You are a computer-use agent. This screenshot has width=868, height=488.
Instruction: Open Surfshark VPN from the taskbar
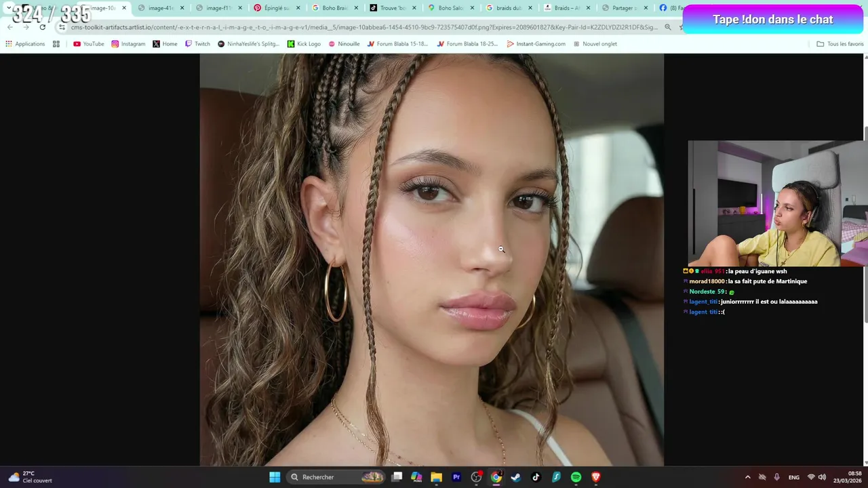click(x=556, y=477)
